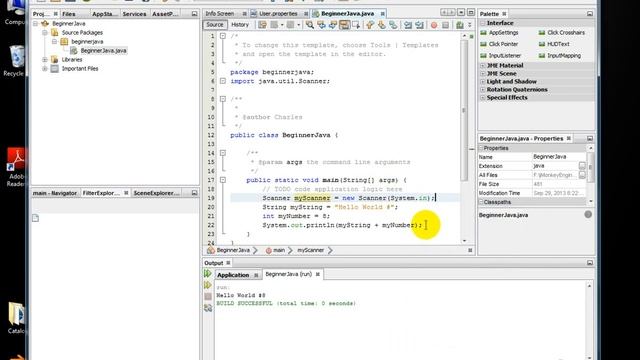The width and height of the screenshot is (640, 360).
Task: Collapse the import fold at line 6
Action: [x=223, y=81]
